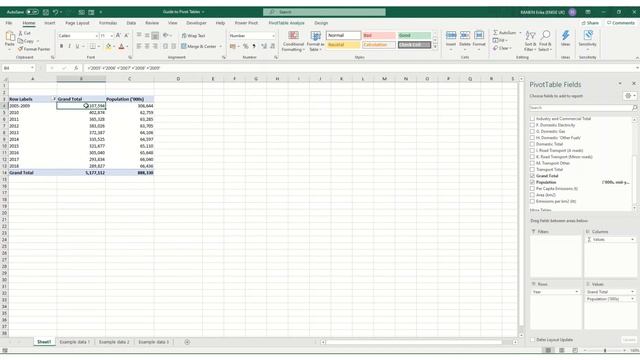Toggle the AutoSave switch

coord(32,12)
